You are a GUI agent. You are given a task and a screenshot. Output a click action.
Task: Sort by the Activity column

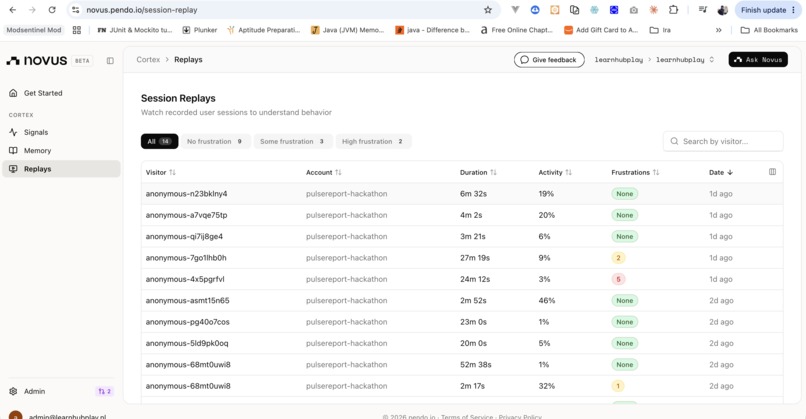[555, 172]
